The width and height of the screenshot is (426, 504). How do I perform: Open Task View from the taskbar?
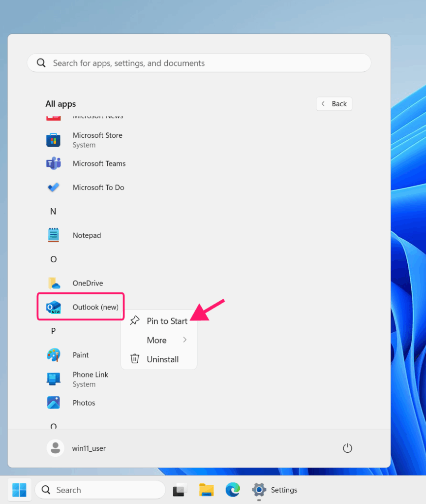(x=180, y=490)
